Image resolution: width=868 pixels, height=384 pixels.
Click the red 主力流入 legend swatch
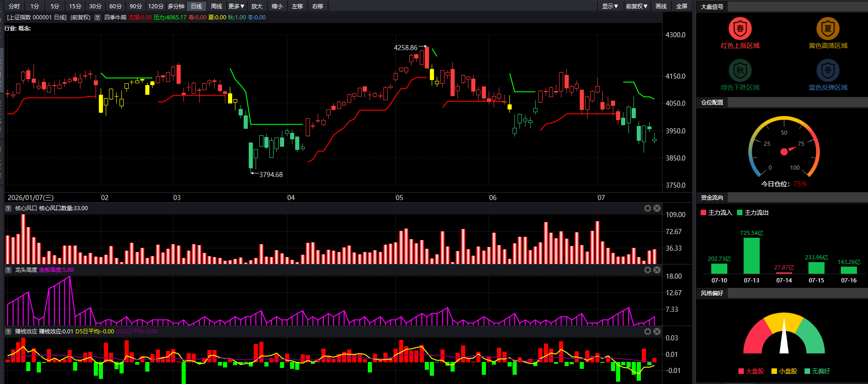click(x=703, y=212)
